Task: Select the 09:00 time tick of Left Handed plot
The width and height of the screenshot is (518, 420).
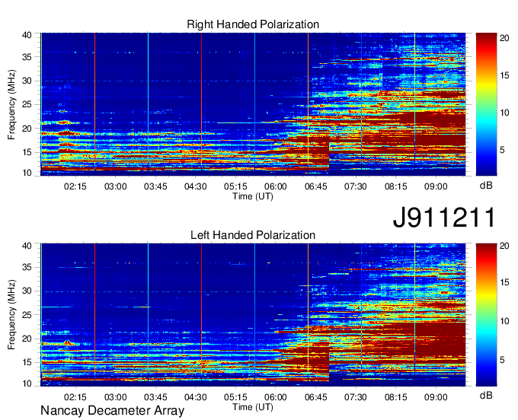Action: point(436,397)
